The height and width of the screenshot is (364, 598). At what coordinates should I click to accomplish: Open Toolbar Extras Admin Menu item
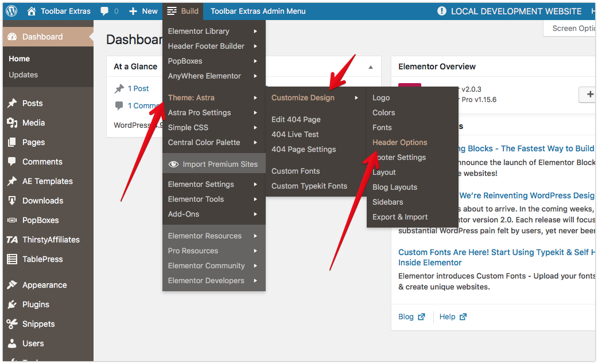click(258, 11)
